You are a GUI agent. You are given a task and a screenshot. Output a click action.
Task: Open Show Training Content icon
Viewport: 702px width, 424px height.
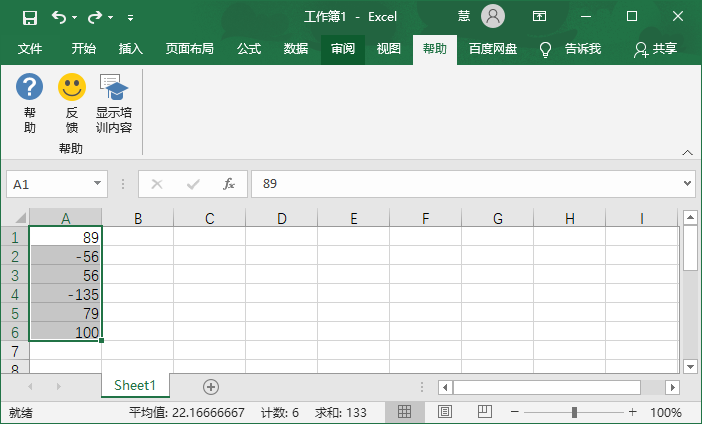tap(113, 88)
